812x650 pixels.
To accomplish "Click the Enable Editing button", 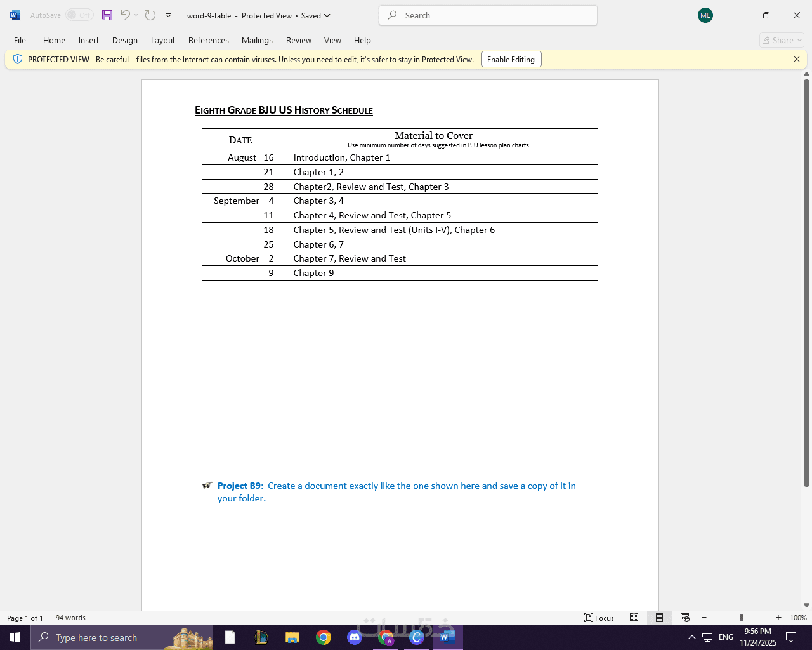I will tap(511, 60).
